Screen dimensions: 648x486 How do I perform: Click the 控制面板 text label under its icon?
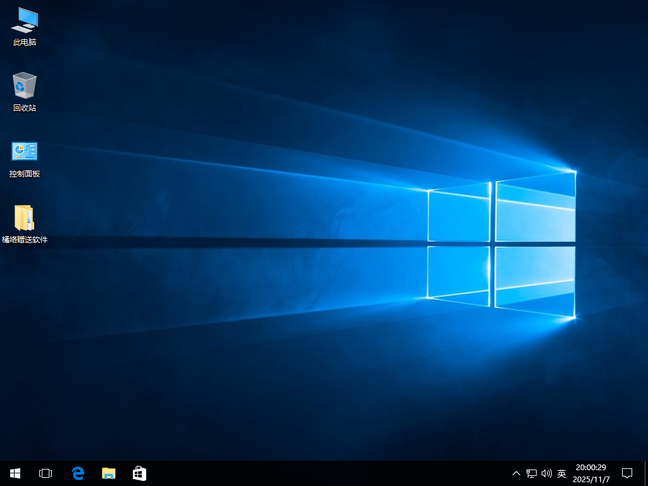coord(24,174)
